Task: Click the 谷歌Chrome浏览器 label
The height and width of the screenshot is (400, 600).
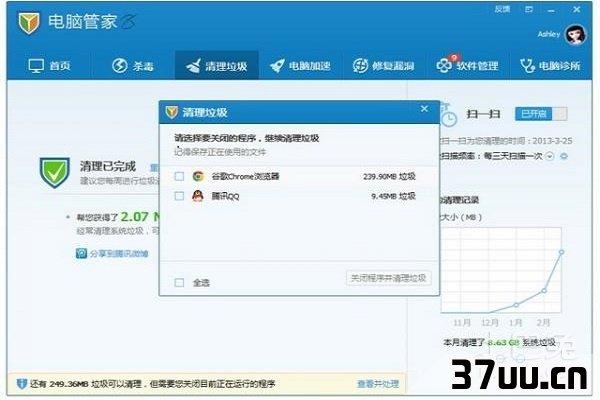Action: point(246,176)
